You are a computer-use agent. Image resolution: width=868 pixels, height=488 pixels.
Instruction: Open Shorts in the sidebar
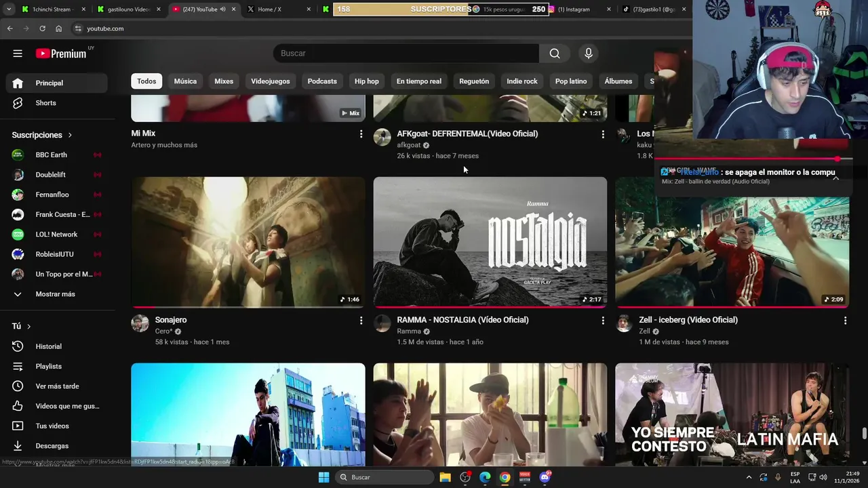tap(57, 103)
